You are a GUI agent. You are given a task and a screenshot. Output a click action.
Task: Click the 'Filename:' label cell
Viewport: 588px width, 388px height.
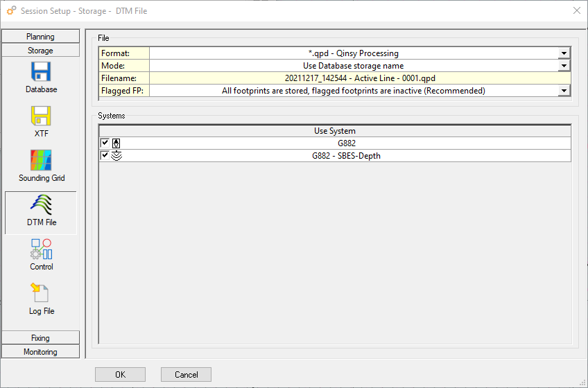(x=124, y=78)
